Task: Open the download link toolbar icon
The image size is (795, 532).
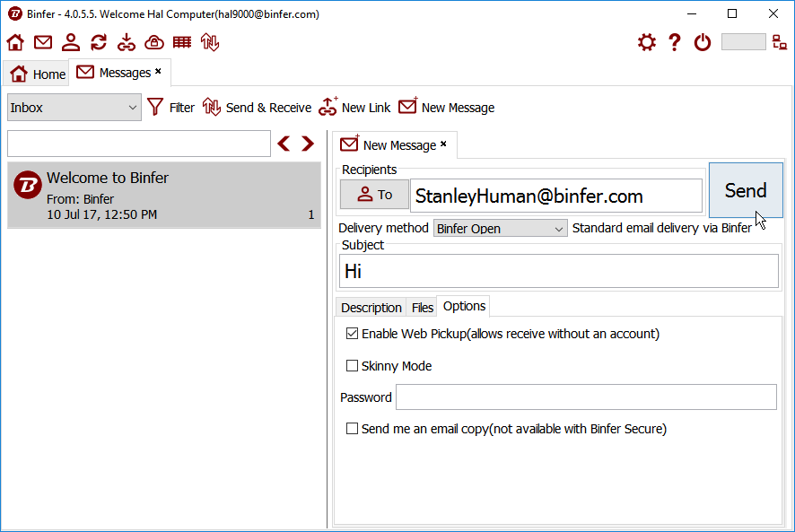Action: point(127,42)
